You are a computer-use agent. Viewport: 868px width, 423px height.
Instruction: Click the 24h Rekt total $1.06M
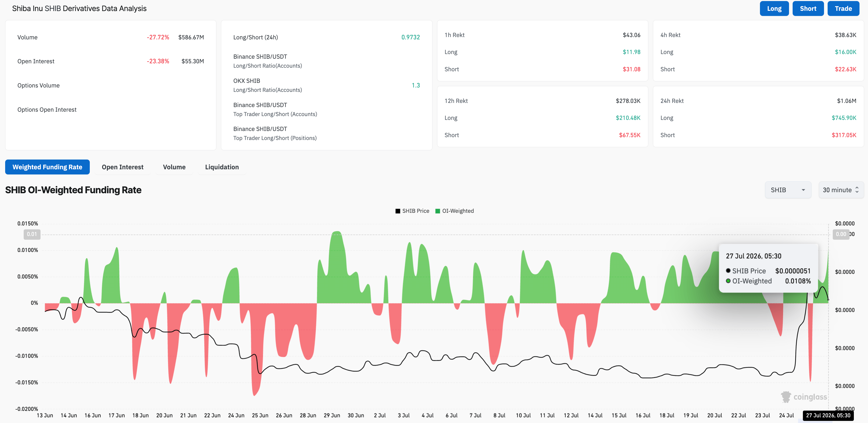846,101
